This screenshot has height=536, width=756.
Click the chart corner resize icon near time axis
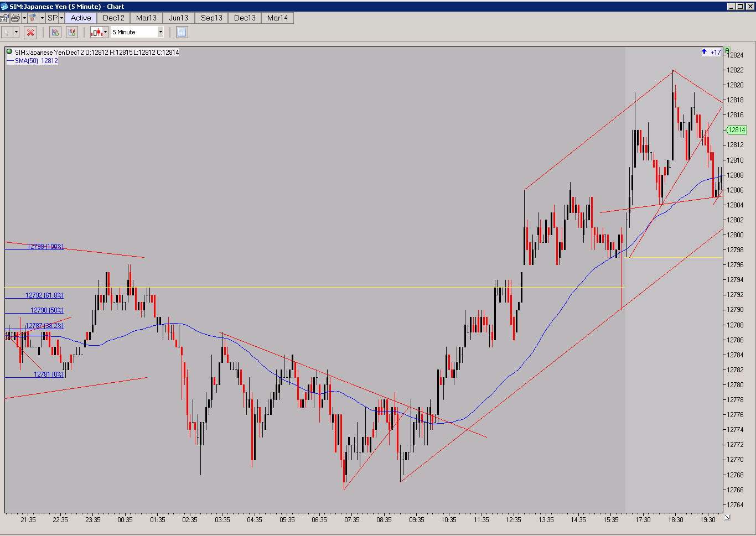[727, 517]
